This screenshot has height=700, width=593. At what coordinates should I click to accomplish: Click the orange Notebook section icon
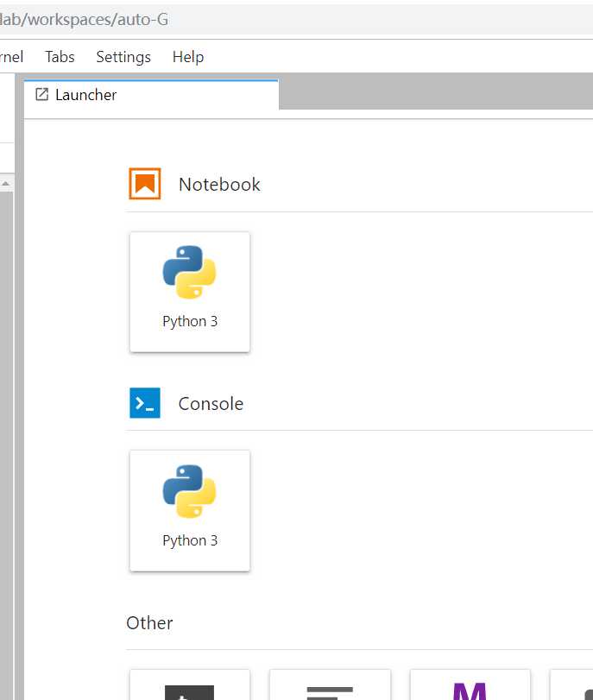[145, 184]
